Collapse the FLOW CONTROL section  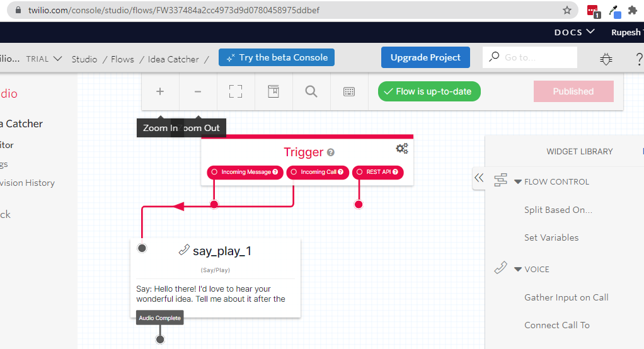coord(518,182)
